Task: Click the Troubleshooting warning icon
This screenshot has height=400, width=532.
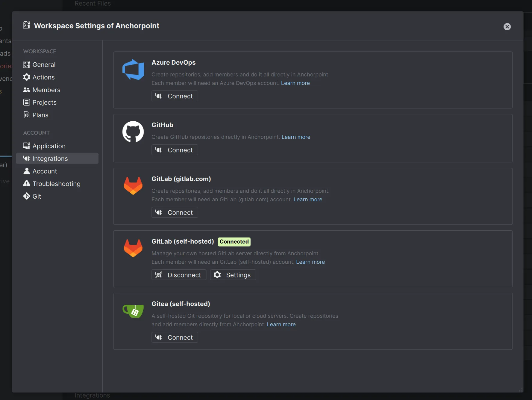Action: pos(26,183)
